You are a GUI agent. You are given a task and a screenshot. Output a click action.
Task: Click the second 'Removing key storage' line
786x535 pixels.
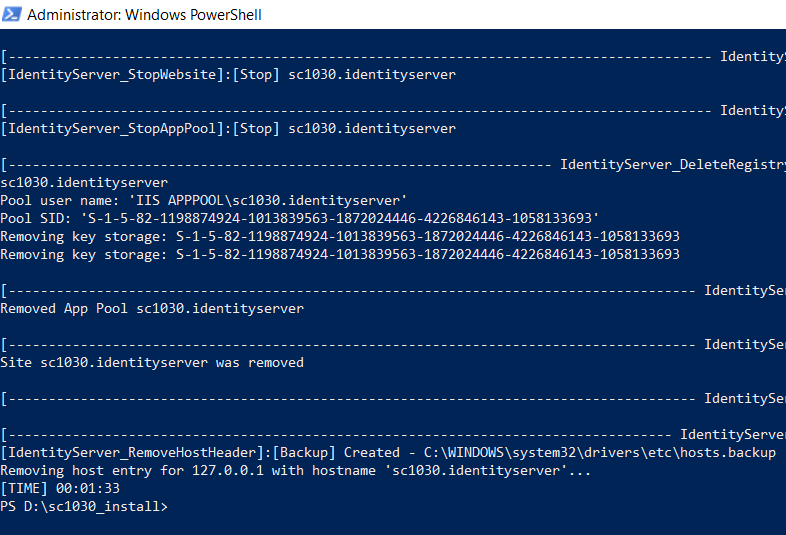[x=340, y=255]
